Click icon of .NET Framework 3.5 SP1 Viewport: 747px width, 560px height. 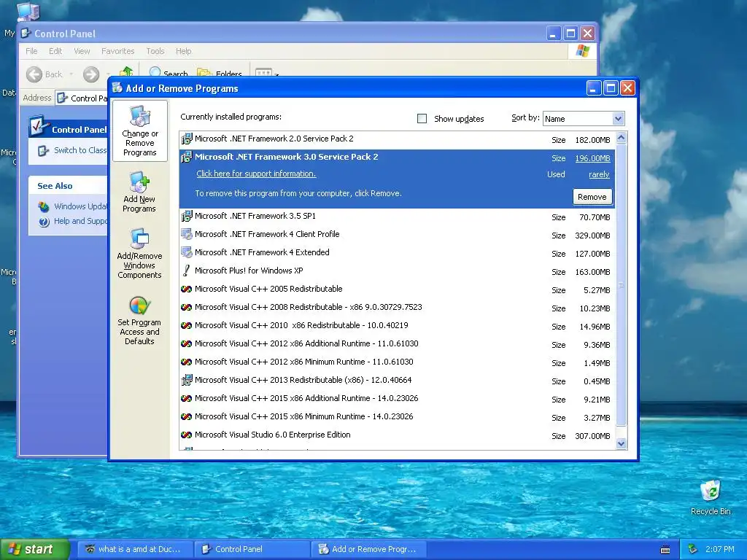[186, 216]
